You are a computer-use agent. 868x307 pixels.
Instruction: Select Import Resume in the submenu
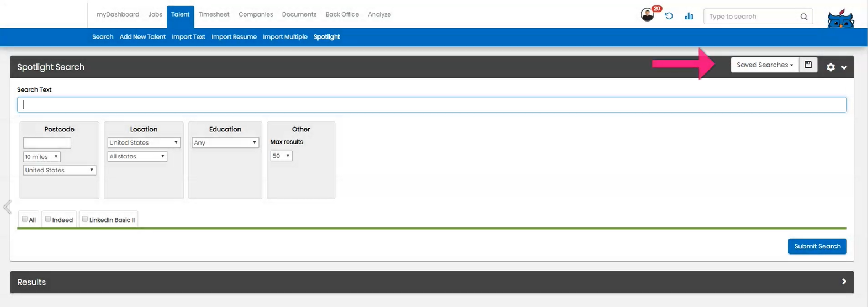[234, 37]
